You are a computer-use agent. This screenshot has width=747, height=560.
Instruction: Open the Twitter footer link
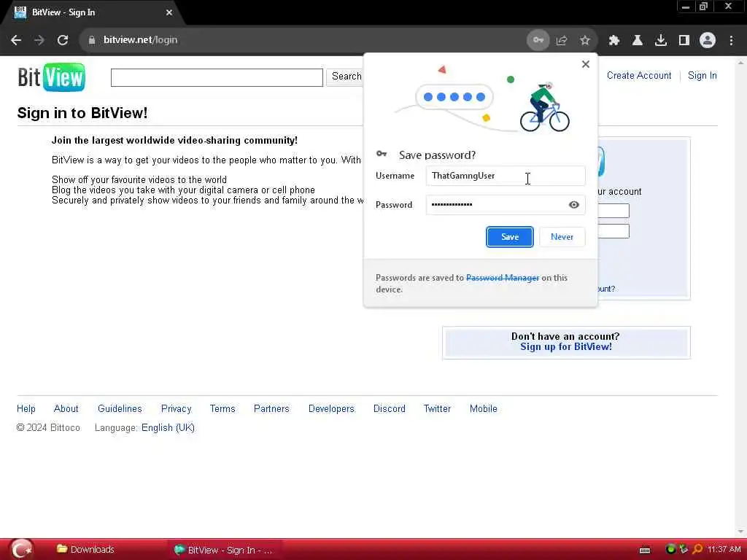(x=438, y=408)
